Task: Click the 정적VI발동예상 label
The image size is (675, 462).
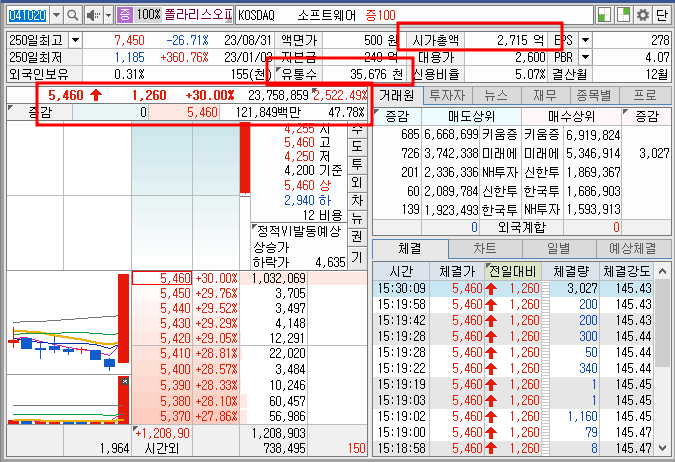Action: pos(299,232)
